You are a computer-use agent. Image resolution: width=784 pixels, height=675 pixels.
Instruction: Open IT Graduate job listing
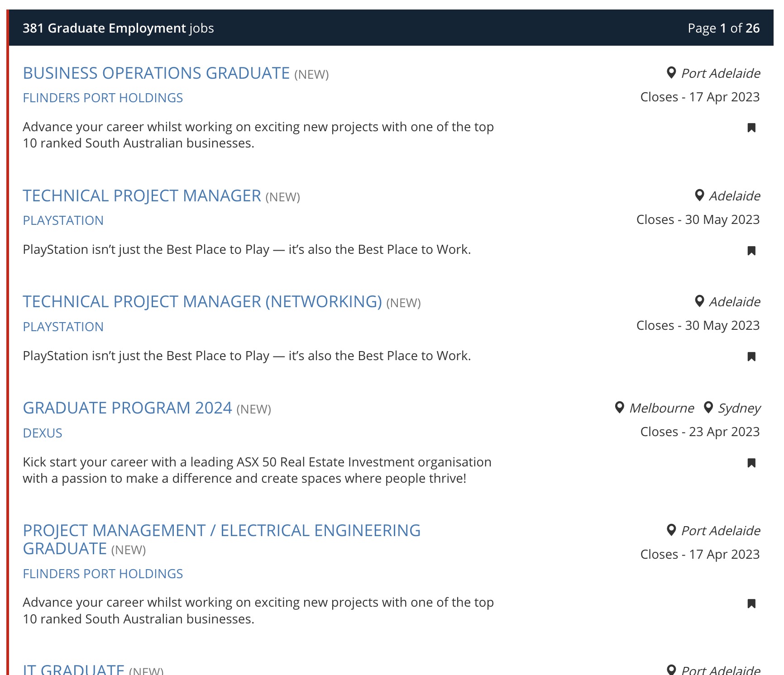(x=73, y=669)
